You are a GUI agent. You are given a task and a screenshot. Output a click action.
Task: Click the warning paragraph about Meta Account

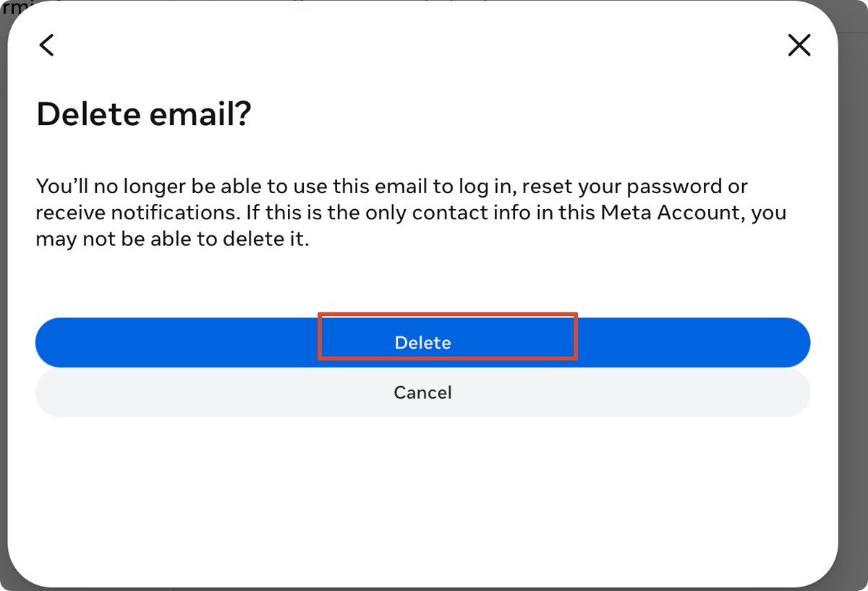[x=411, y=213]
